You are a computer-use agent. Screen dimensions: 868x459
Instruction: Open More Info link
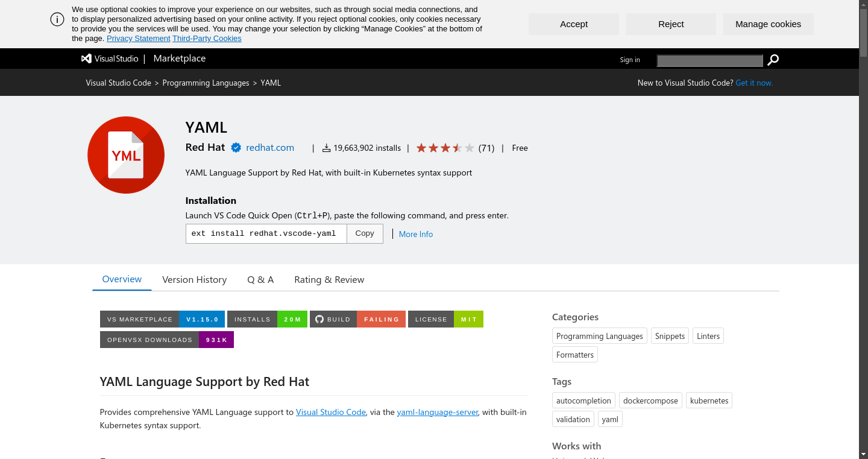[416, 234]
